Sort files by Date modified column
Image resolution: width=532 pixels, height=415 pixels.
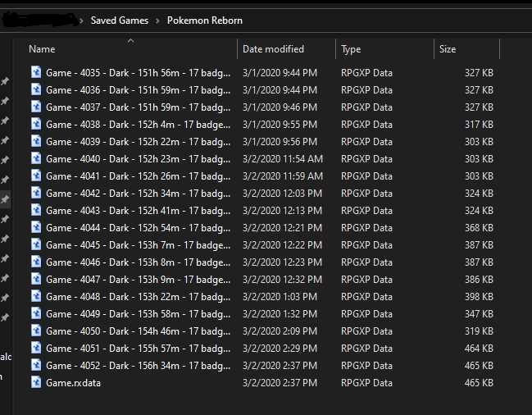273,49
